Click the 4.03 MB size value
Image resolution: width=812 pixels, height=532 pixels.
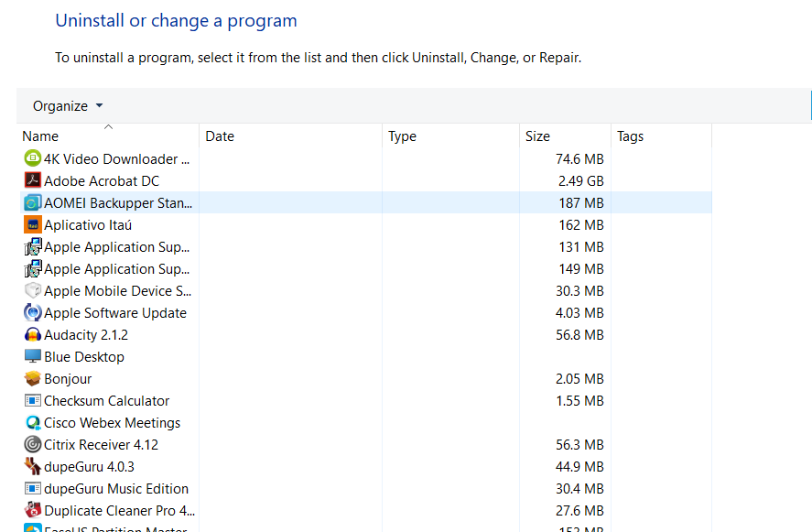click(579, 313)
